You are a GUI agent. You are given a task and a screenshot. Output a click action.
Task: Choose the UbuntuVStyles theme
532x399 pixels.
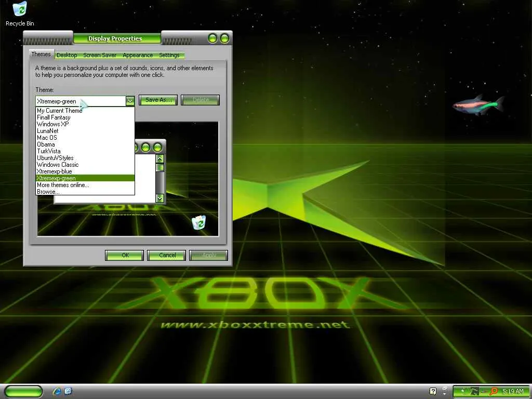(x=85, y=158)
